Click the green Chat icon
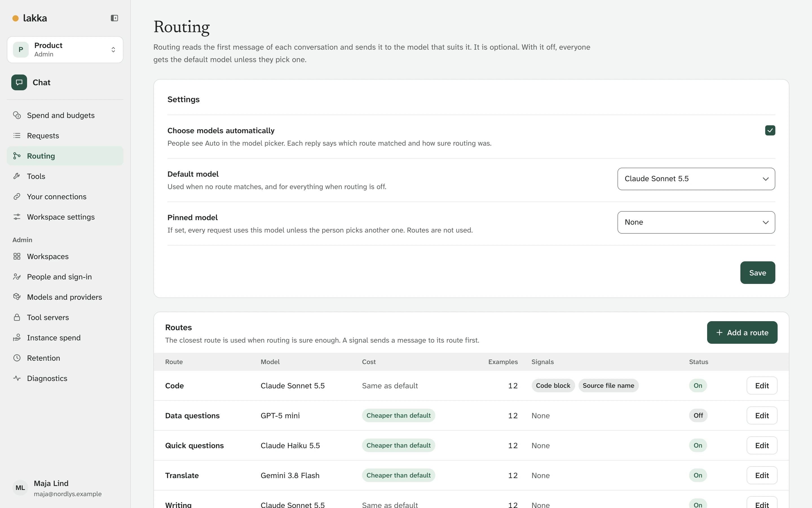Viewport: 812px width, 508px height. 19,82
